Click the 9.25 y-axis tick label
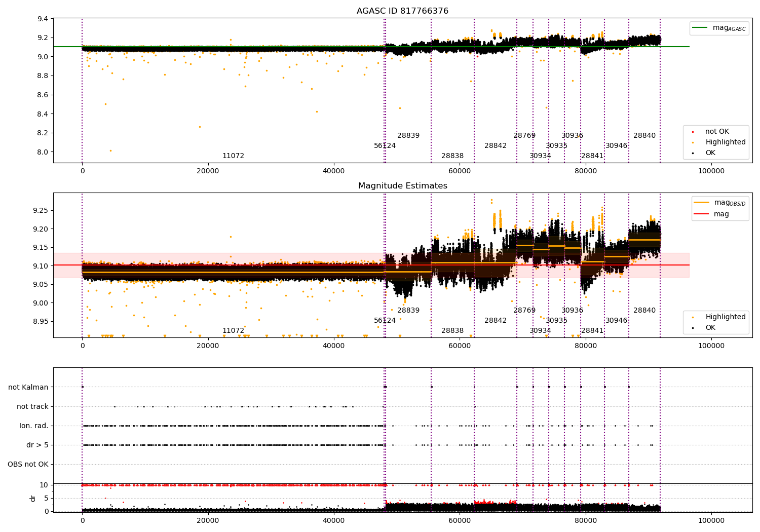This screenshot has width=760, height=532. pos(41,211)
